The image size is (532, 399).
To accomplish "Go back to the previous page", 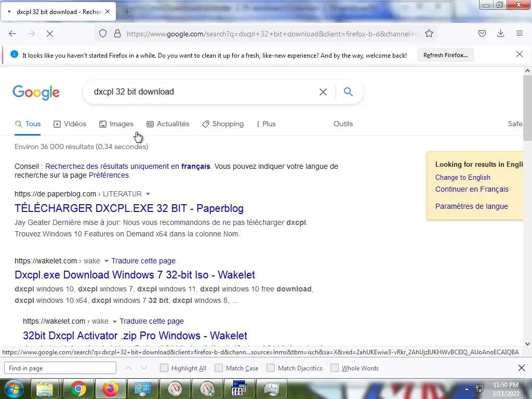I will 12,34.
